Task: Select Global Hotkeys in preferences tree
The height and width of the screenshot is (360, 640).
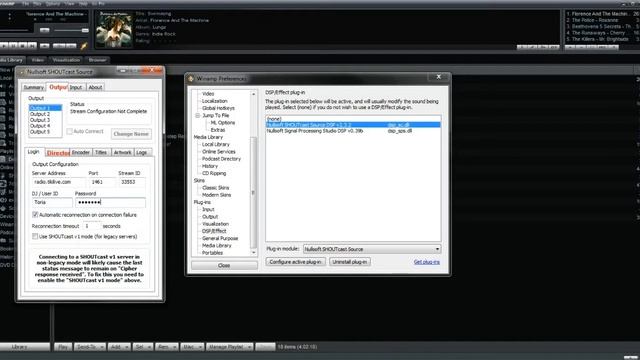Action: [218, 108]
